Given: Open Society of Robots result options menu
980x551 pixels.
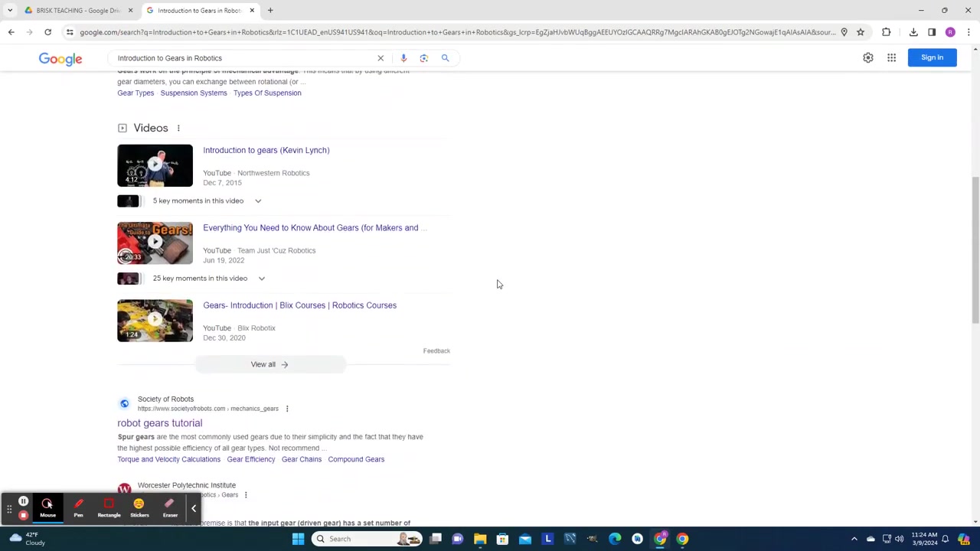Looking at the screenshot, I should 287,409.
